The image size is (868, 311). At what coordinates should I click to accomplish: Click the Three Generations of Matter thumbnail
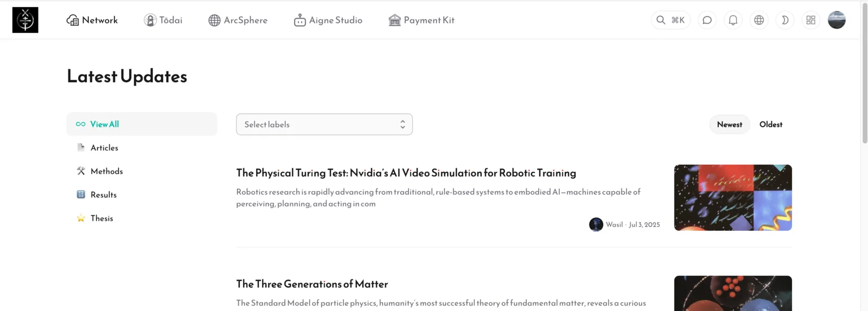coord(733,293)
